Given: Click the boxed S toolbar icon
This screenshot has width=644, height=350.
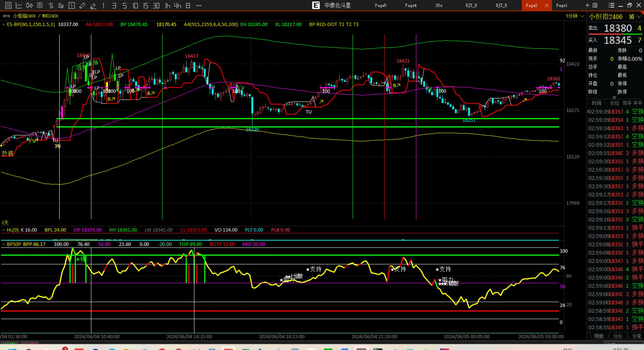Looking at the screenshot, I should (x=72, y=6).
